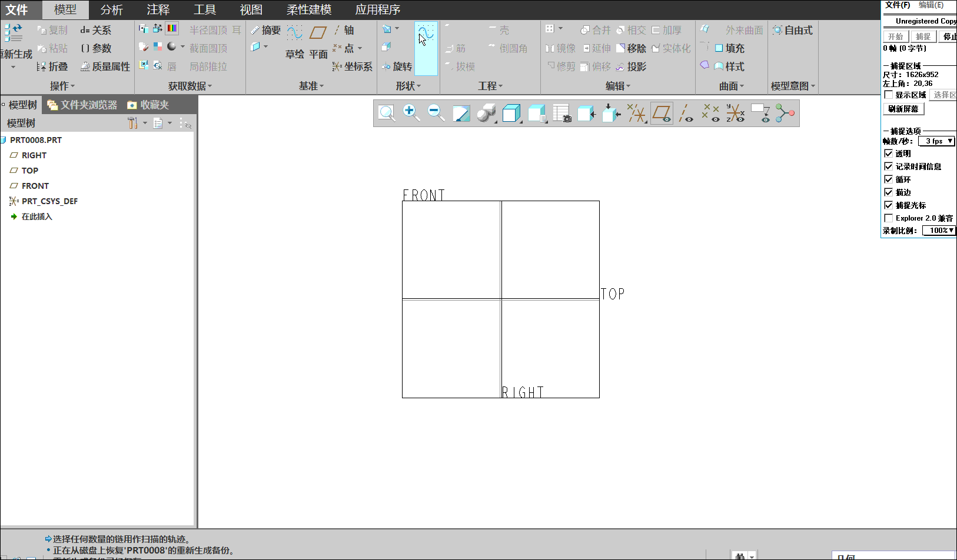Viewport: 957px width, 560px height.
Task: Open the 文件夹浏览器 tab
Action: point(82,105)
